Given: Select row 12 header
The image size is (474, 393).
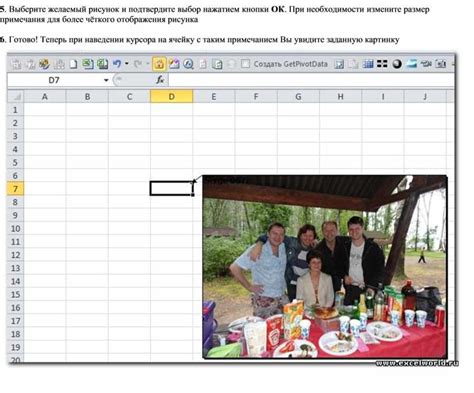Looking at the screenshot, I should click(x=15, y=255).
